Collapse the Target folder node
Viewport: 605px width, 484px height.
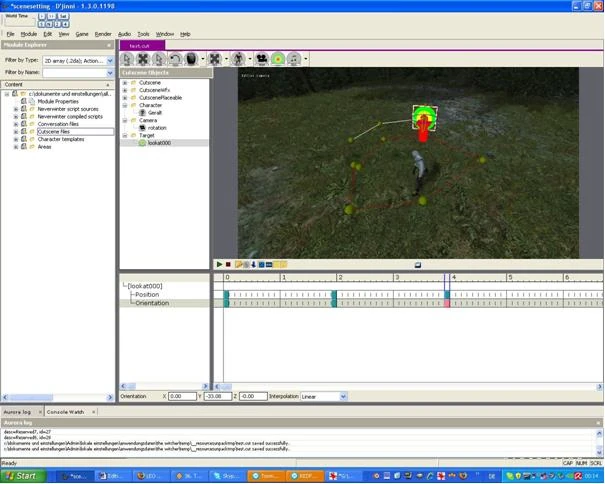coord(125,135)
